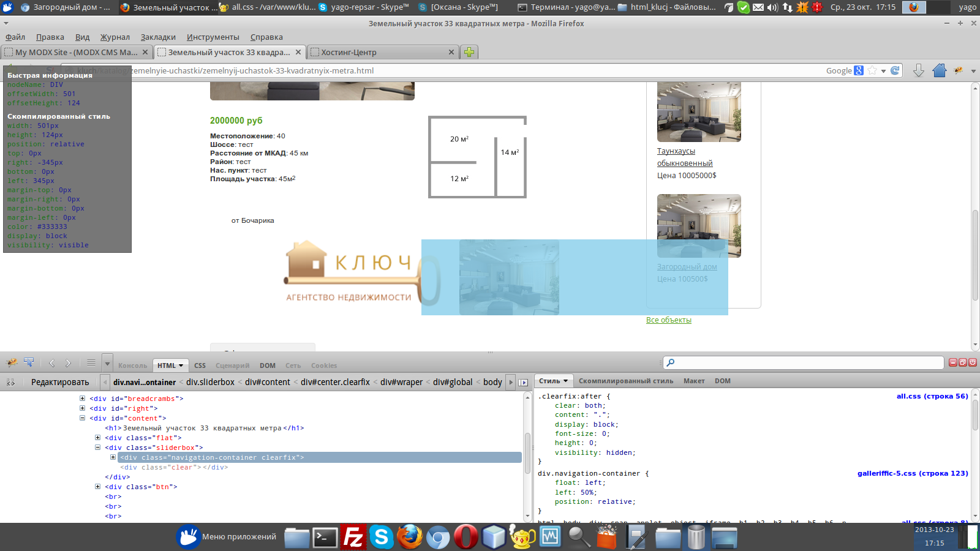Image resolution: width=980 pixels, height=551 pixels.
Task: Detach Firebug into a separate window
Action: click(x=962, y=362)
